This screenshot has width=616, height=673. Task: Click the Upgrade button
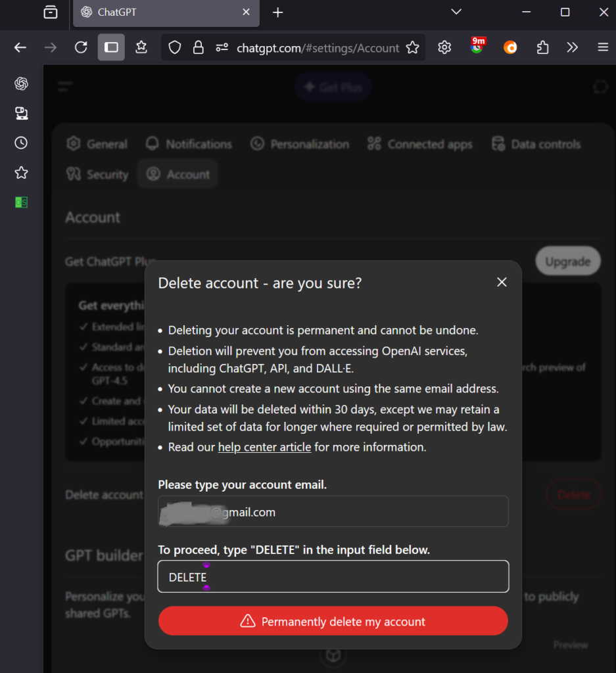[568, 262]
